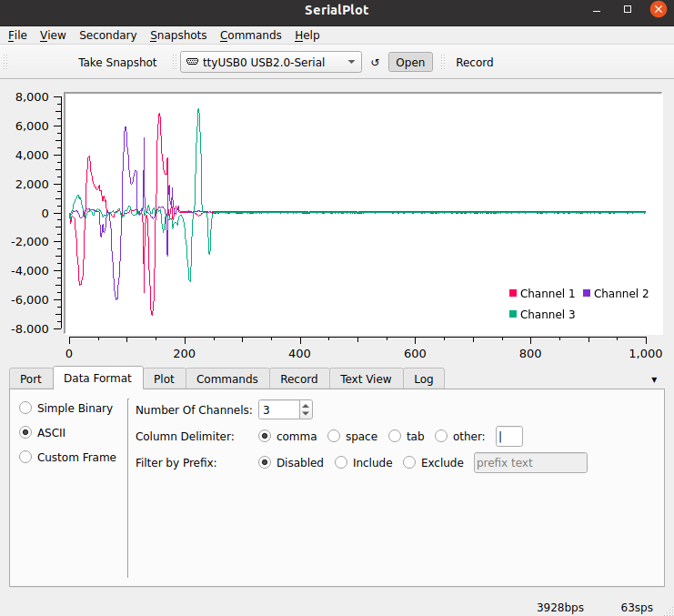Image resolution: width=674 pixels, height=616 pixels.
Task: Maximize the SerialPlot window
Action: [628, 9]
